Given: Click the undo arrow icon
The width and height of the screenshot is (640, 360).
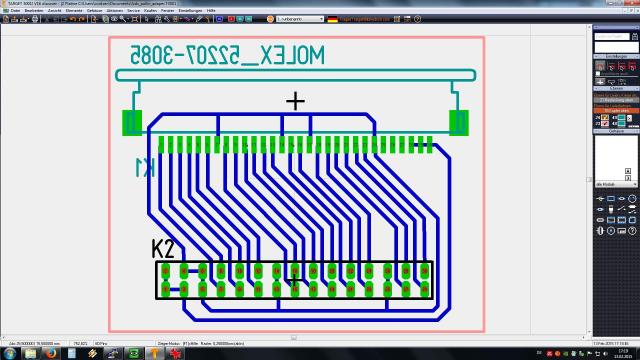Looking at the screenshot, I should (73, 19).
